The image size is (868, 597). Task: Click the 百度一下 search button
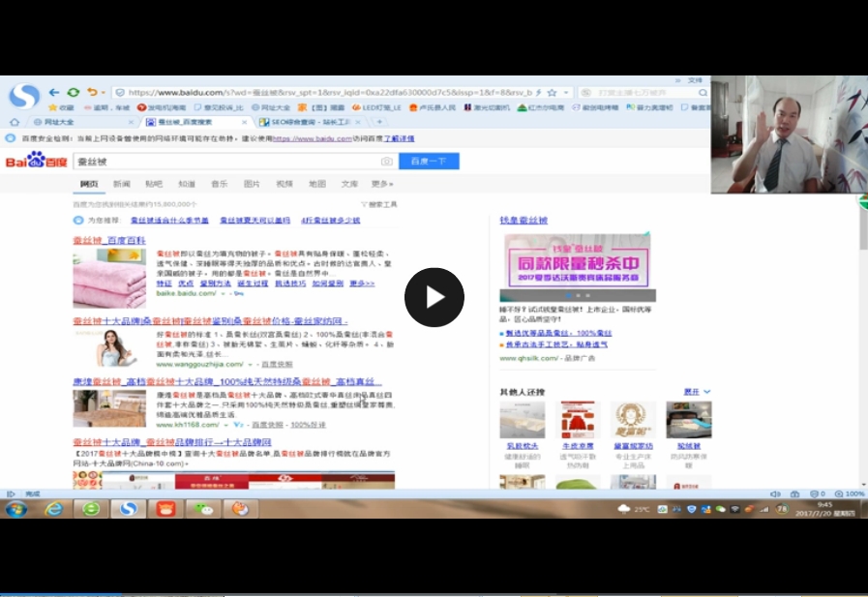pos(429,161)
